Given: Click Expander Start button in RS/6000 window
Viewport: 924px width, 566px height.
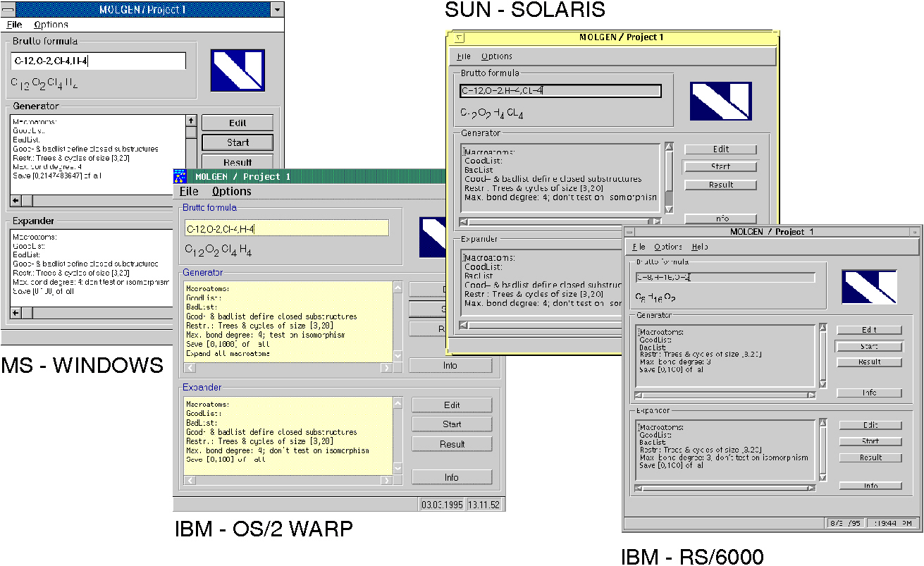Looking at the screenshot, I should coord(870,441).
